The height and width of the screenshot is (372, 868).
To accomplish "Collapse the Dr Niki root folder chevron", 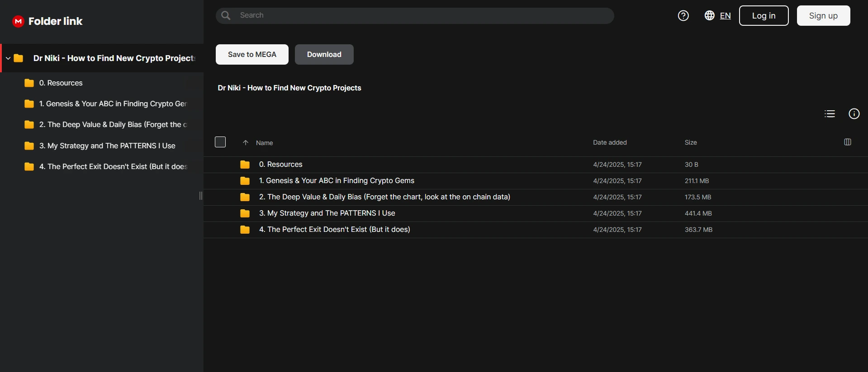I will click(x=8, y=58).
